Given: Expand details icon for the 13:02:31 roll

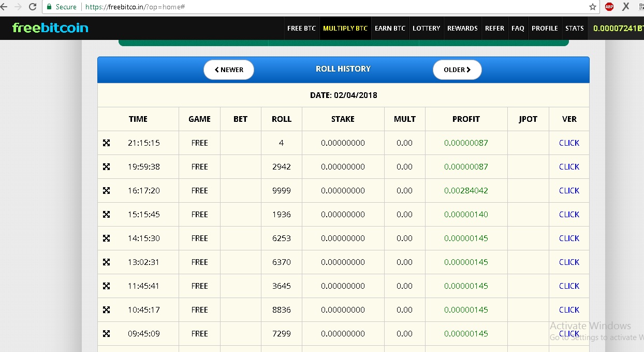Looking at the screenshot, I should pyautogui.click(x=106, y=262).
